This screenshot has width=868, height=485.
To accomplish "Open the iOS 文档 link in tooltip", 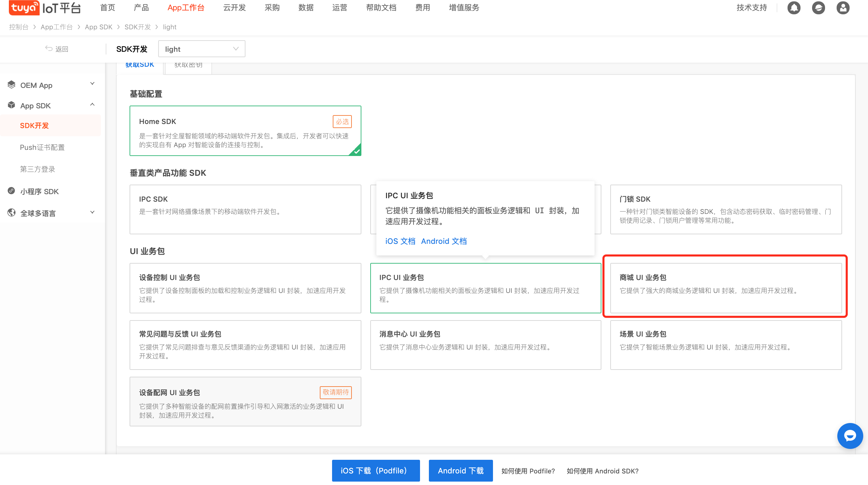I will point(400,241).
